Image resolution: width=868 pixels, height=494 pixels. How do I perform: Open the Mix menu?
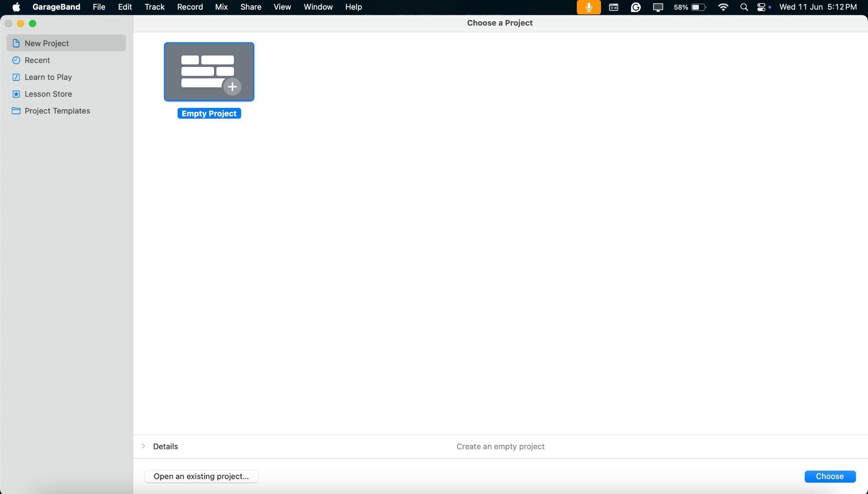(221, 7)
